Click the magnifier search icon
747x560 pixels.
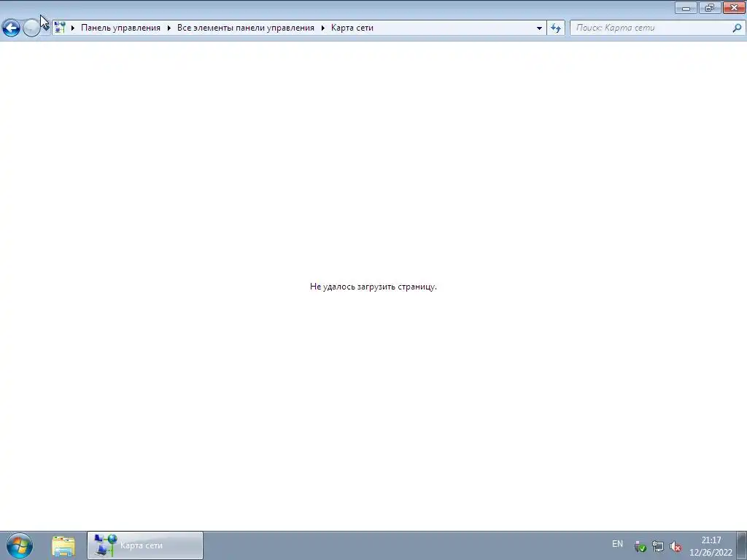click(737, 28)
